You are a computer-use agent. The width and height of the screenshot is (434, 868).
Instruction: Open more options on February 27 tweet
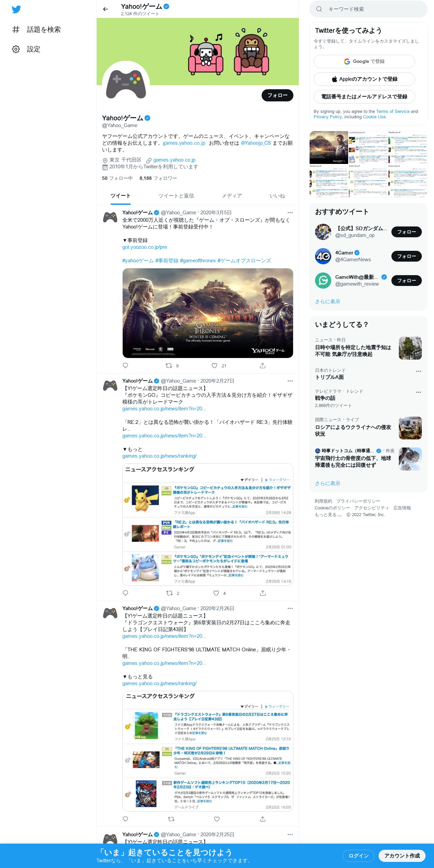point(290,381)
